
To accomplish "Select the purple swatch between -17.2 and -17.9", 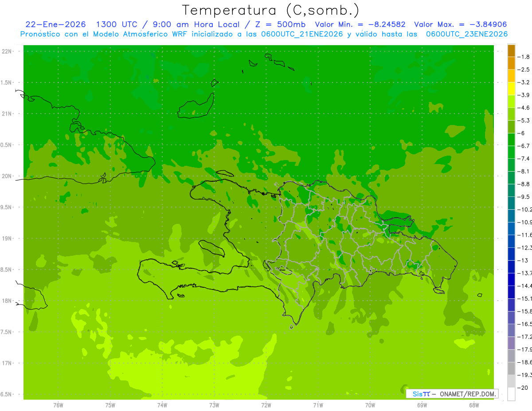I will coord(511,343).
